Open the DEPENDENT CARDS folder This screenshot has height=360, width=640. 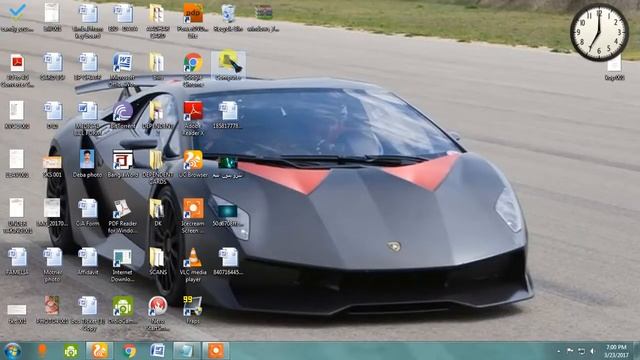(158, 167)
